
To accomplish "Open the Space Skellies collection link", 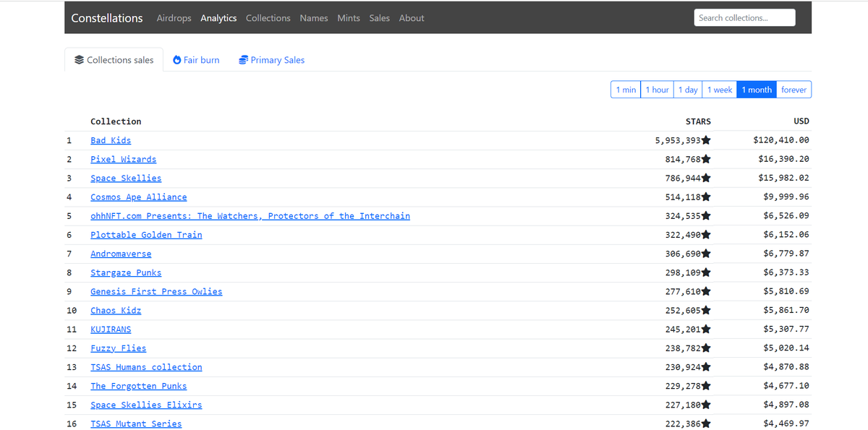I will click(126, 178).
